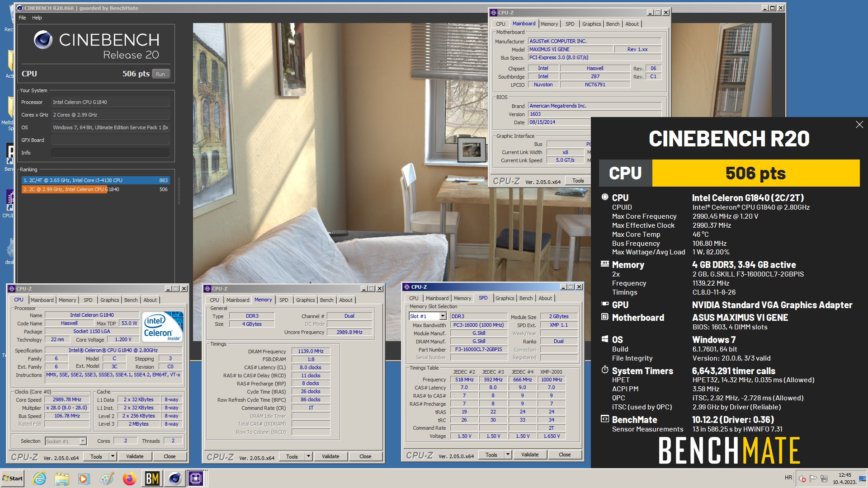Image resolution: width=868 pixels, height=488 pixels.
Task: Switch to Cinebench taskbar icon
Action: [x=175, y=479]
